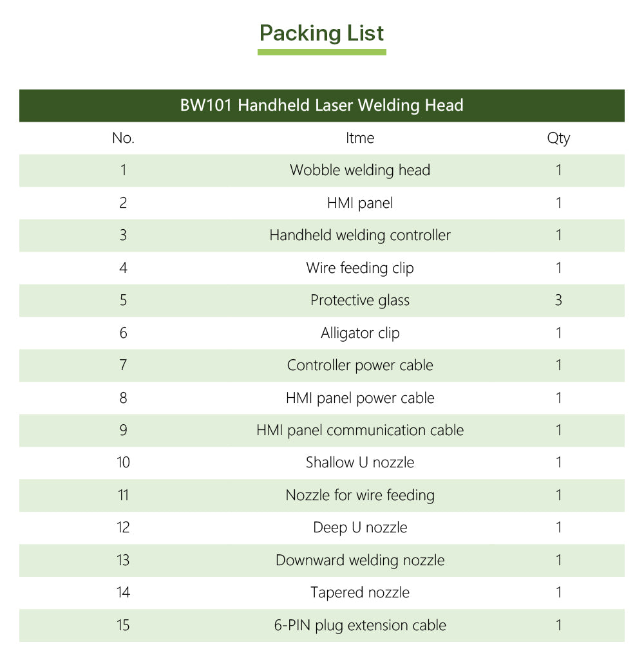Click HMI panel power cable item
This screenshot has height=665, width=644.
[360, 398]
